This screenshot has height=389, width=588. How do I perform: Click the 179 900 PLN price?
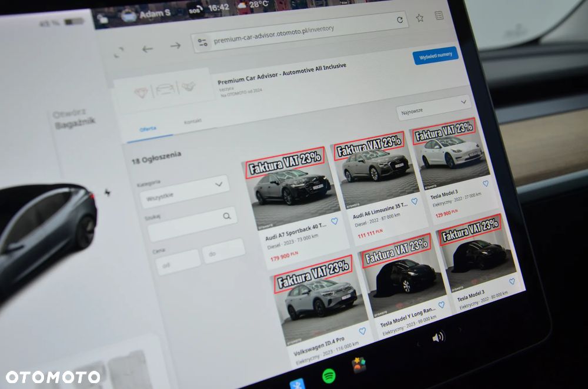coord(284,256)
